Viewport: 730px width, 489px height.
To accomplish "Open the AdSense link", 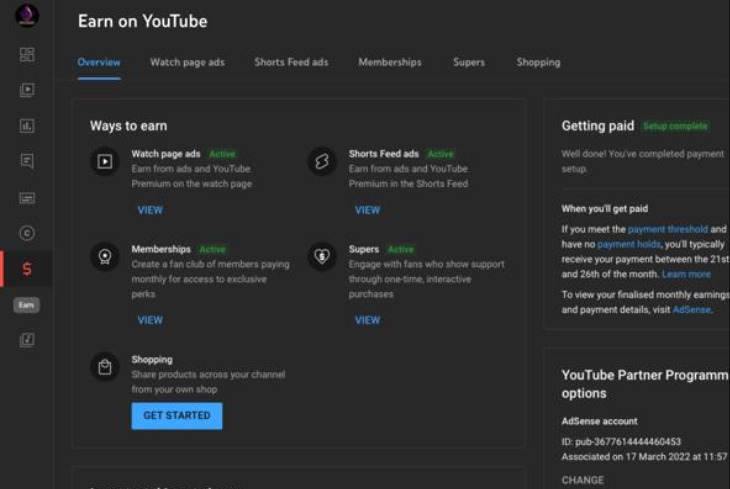I will (x=692, y=310).
